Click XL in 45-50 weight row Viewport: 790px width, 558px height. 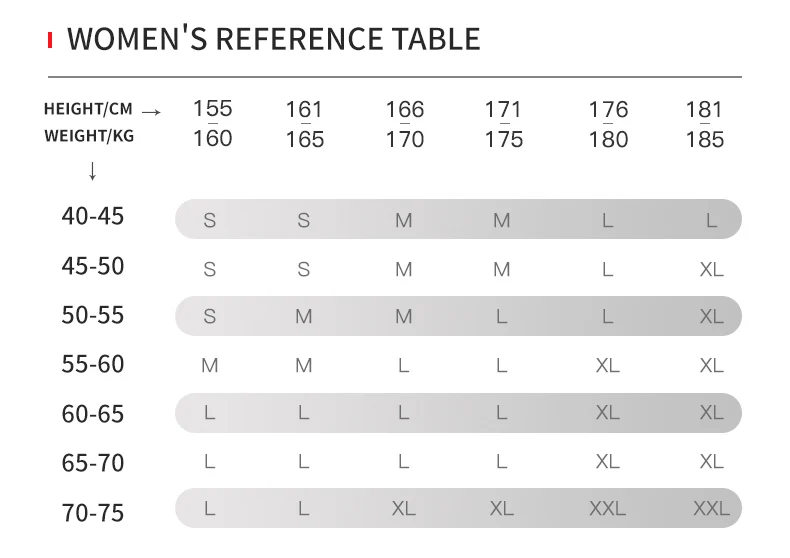[x=711, y=270]
